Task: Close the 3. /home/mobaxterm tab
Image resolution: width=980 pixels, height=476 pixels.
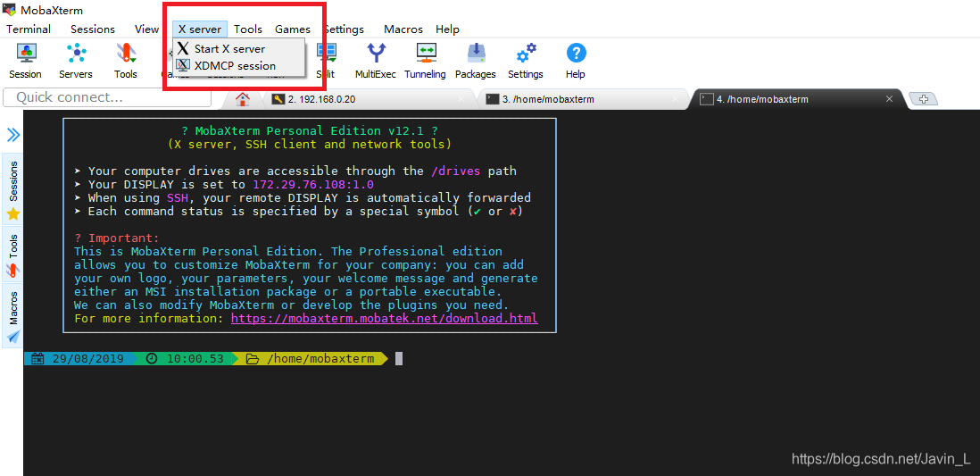Action: tap(675, 99)
